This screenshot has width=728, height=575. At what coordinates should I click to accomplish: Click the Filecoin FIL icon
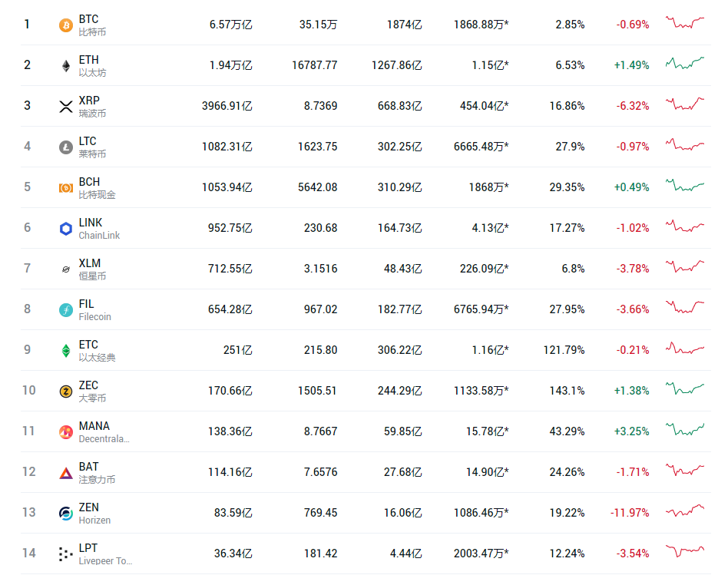tap(66, 310)
